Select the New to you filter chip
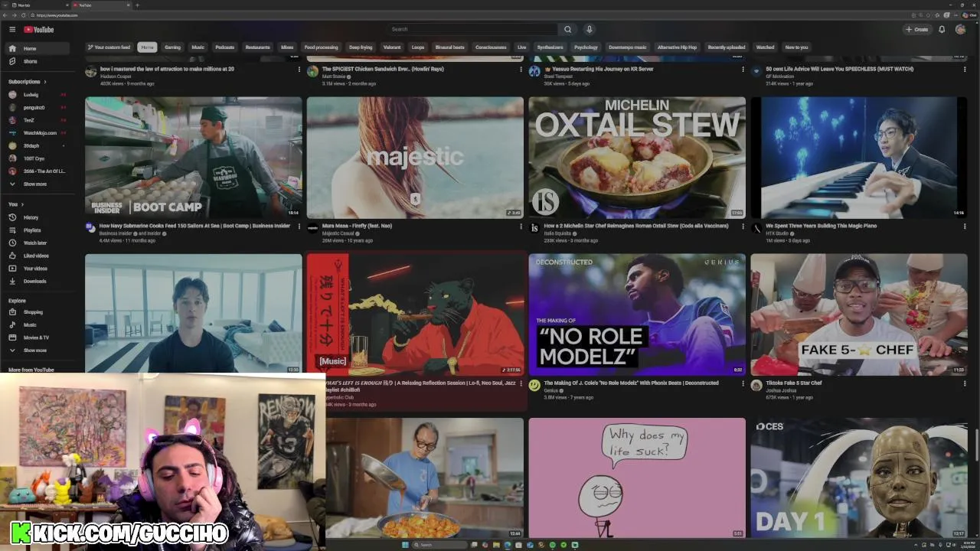This screenshot has width=980, height=551. (x=796, y=47)
